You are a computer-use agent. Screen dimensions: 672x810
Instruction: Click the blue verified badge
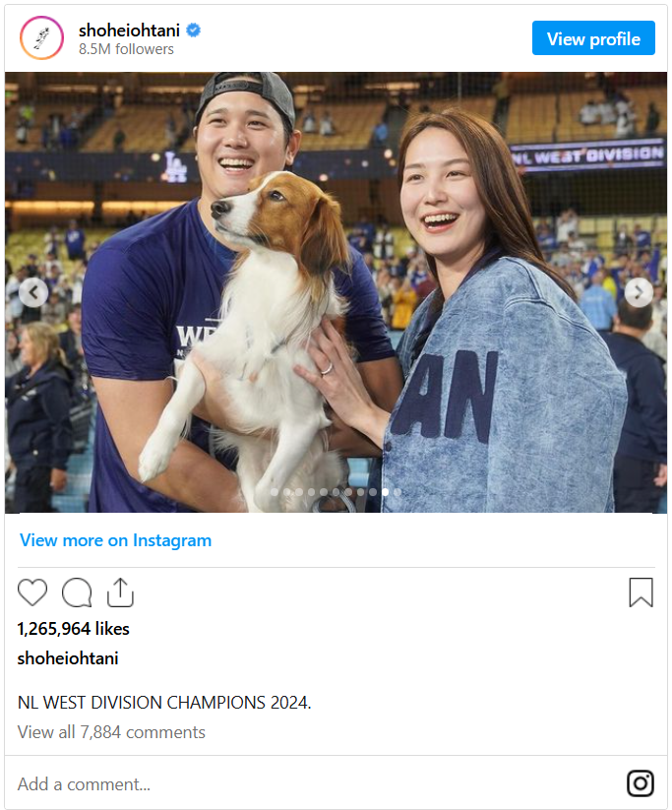pyautogui.click(x=194, y=31)
